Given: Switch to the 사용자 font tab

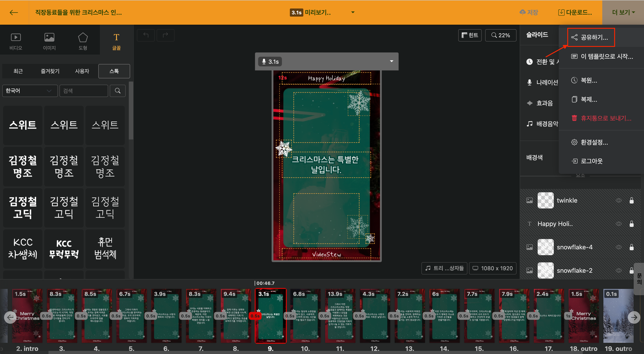Looking at the screenshot, I should [x=82, y=71].
